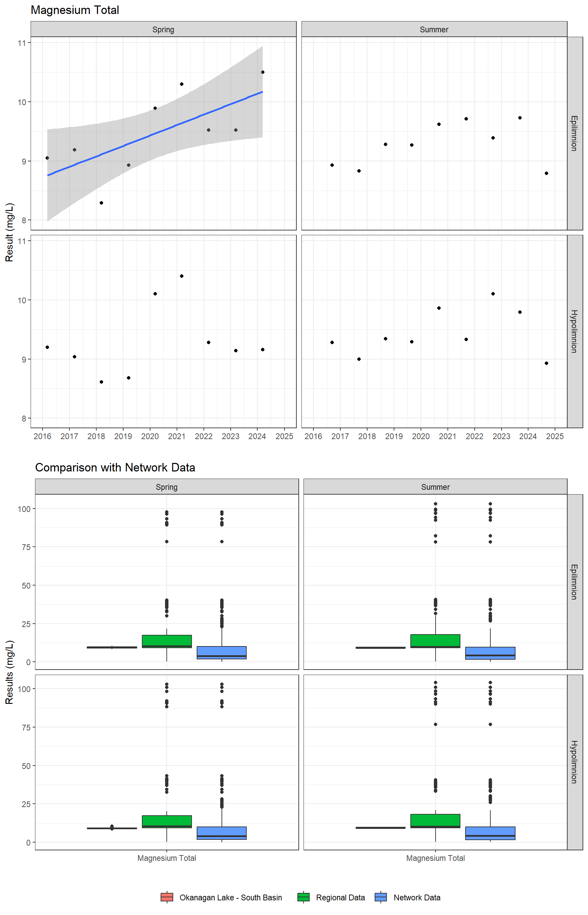
Task: Click blue Network box in Summer Hypolimnion comparison
Action: pos(490,833)
